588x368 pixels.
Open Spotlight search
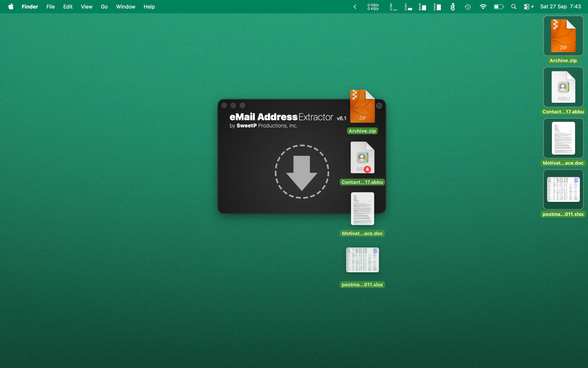pyautogui.click(x=514, y=7)
